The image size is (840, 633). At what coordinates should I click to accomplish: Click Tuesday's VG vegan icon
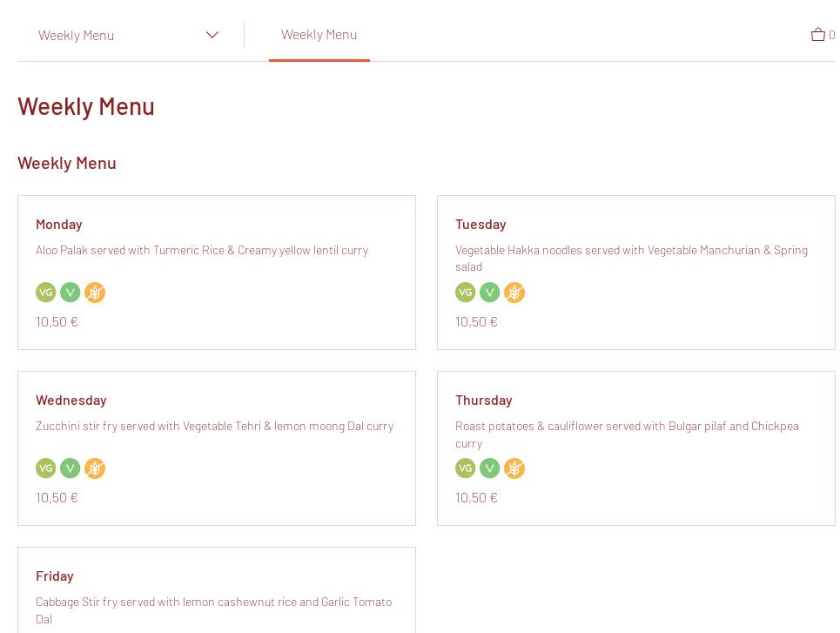tap(466, 293)
